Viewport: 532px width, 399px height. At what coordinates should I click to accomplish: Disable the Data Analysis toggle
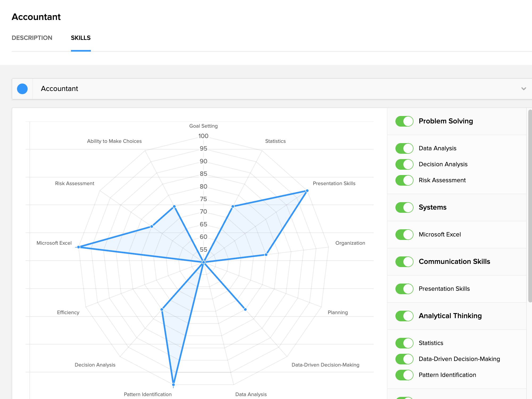[x=404, y=148]
